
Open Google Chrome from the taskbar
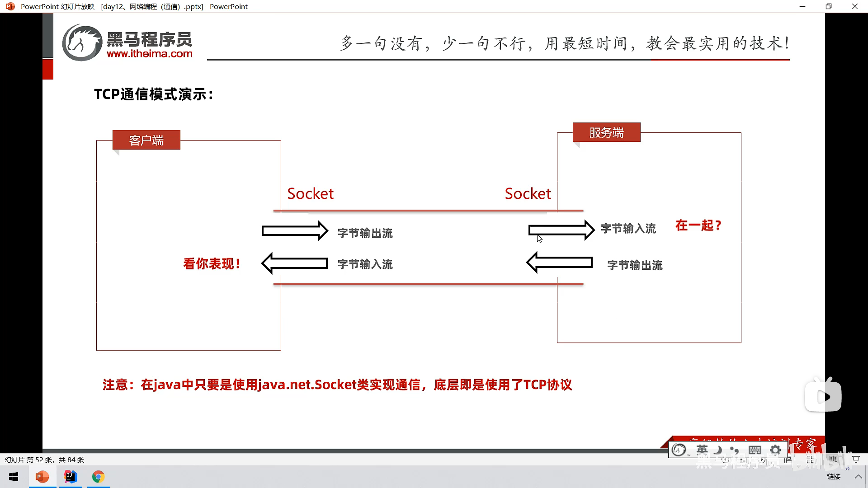coord(98,477)
